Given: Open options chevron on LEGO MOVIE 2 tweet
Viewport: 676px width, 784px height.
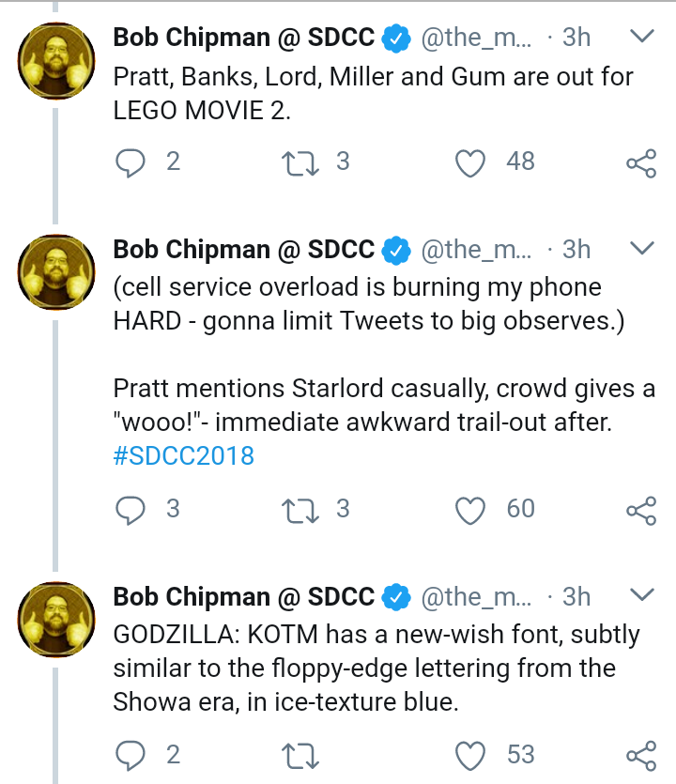Looking at the screenshot, I should pyautogui.click(x=642, y=36).
